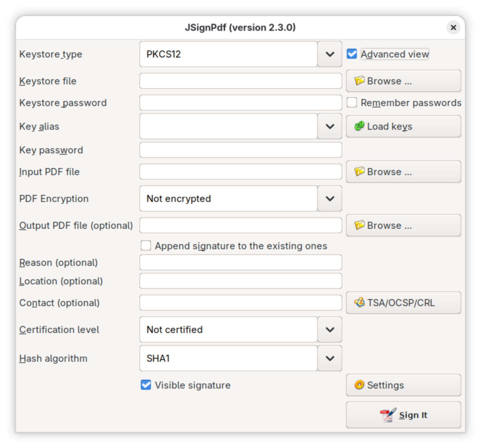Expand the Certification level dropdown
The height and width of the screenshot is (448, 481).
pos(330,329)
